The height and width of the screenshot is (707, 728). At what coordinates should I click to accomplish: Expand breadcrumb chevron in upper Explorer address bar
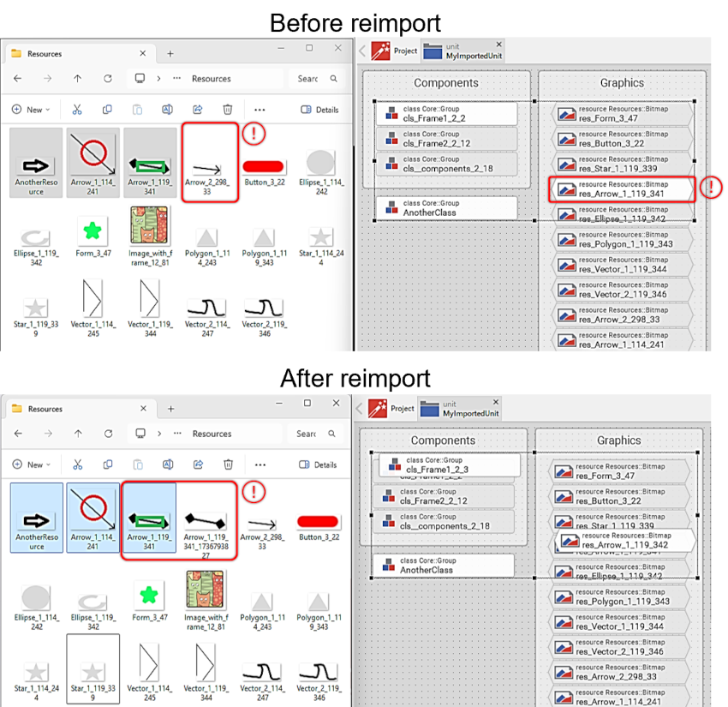click(158, 79)
